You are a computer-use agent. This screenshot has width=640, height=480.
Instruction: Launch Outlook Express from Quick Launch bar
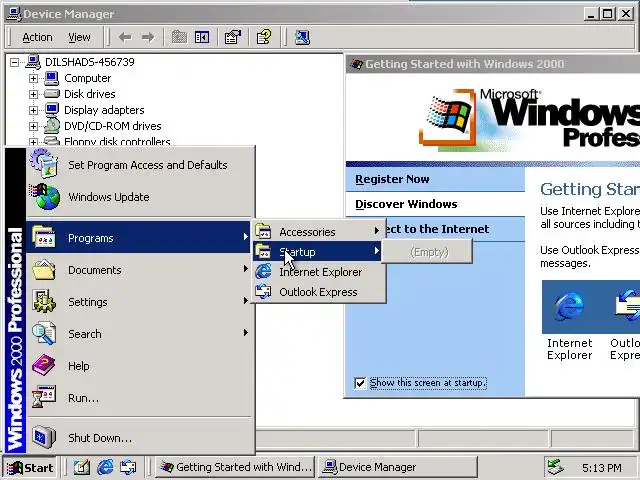128,467
